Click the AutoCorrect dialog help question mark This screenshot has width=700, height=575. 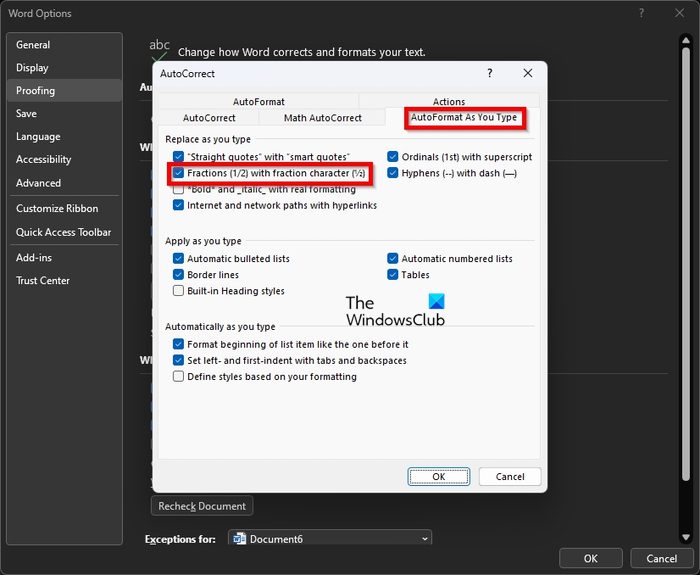[490, 73]
